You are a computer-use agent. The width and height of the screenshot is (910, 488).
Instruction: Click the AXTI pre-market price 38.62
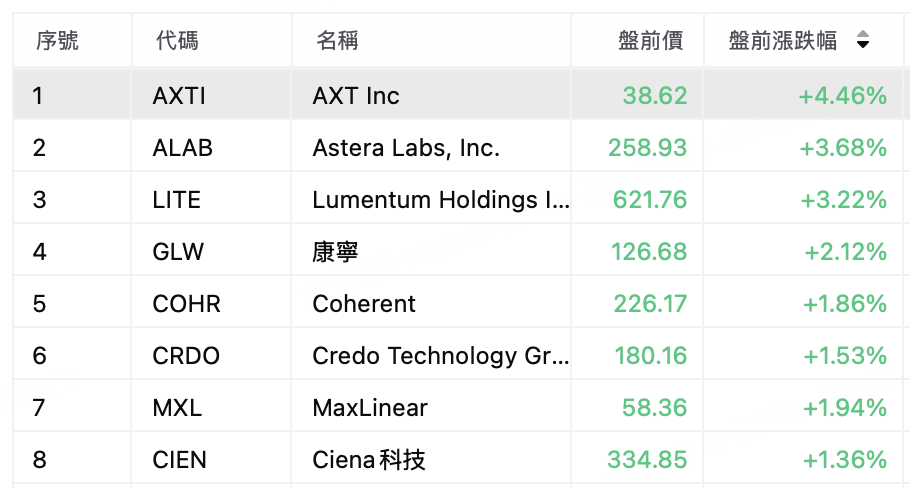[x=655, y=96]
